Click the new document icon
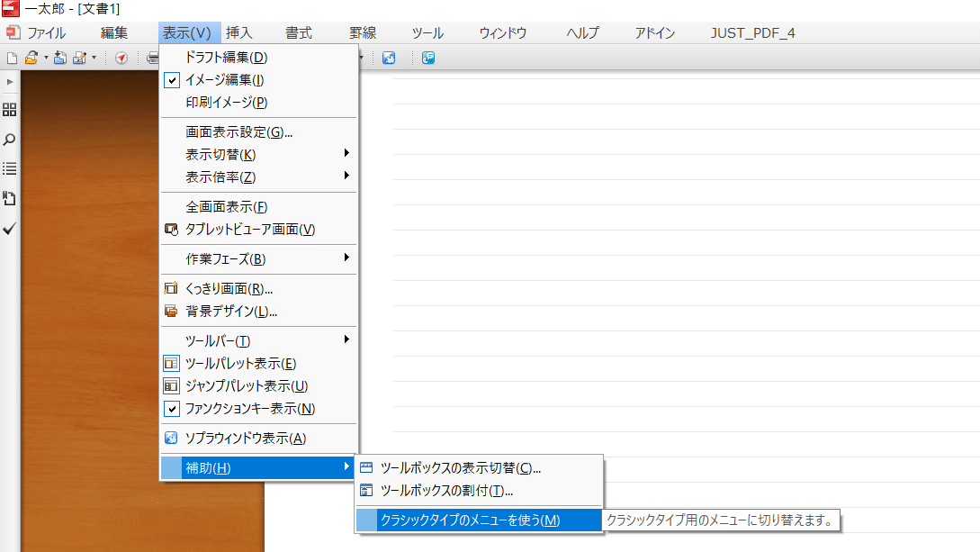980x552 pixels. click(x=12, y=59)
